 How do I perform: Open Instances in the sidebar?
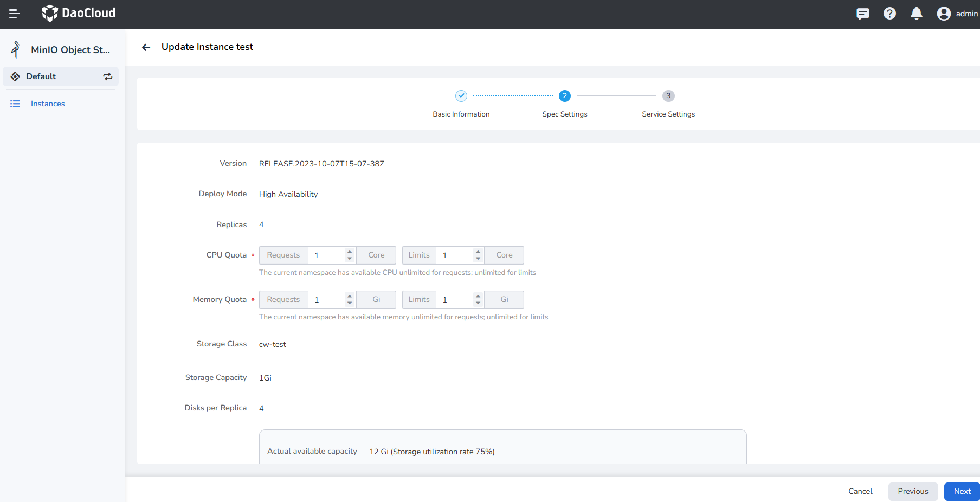tap(48, 104)
